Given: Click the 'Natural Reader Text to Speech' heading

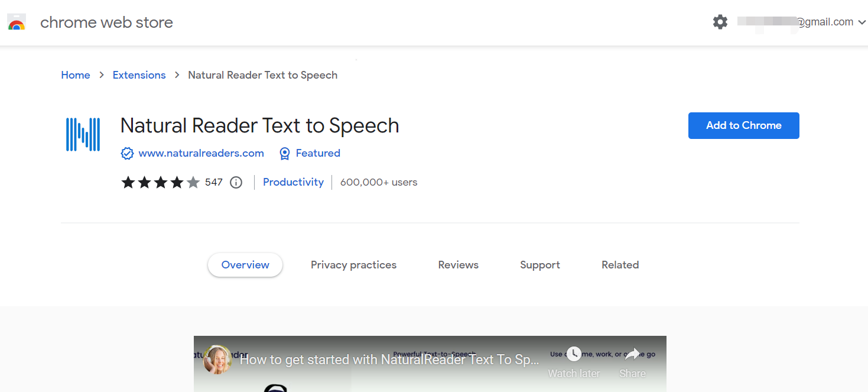Looking at the screenshot, I should coord(260,125).
